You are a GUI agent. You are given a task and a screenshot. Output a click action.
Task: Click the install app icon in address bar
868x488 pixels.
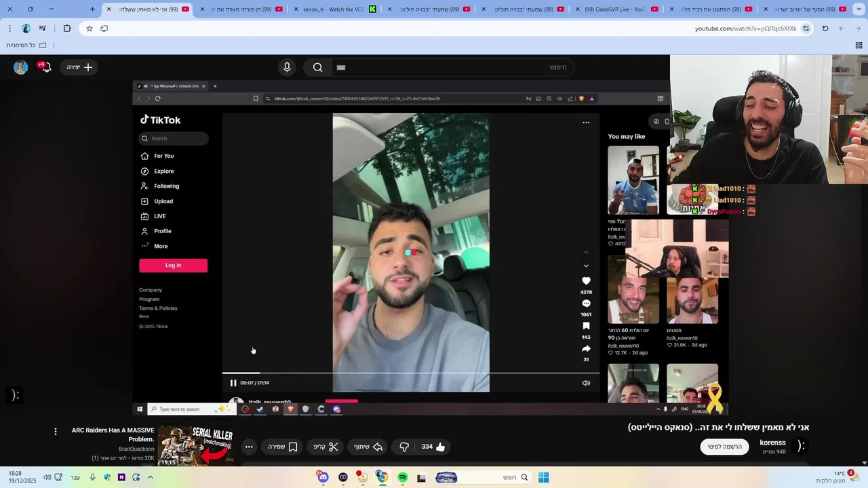point(104,28)
